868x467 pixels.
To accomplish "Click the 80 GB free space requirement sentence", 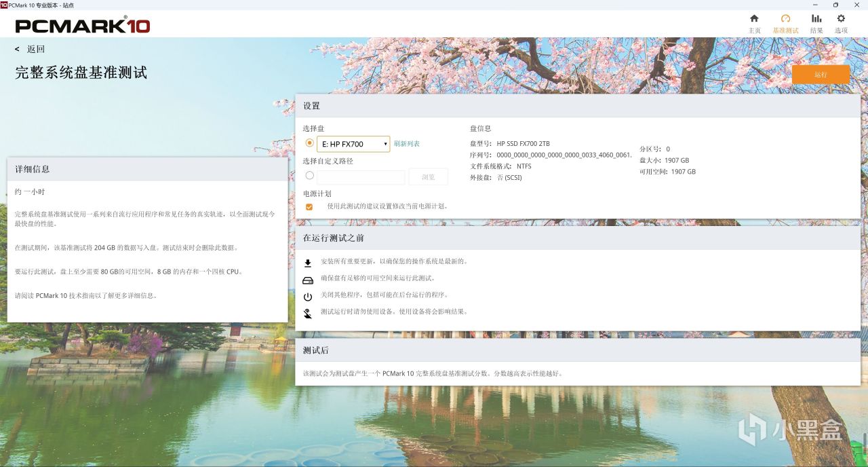I will pyautogui.click(x=129, y=272).
